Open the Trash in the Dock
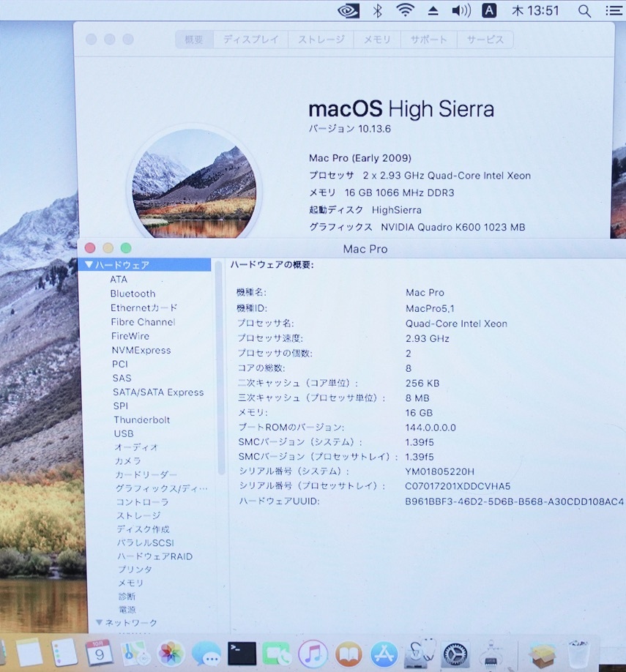626x672 pixels. click(578, 654)
